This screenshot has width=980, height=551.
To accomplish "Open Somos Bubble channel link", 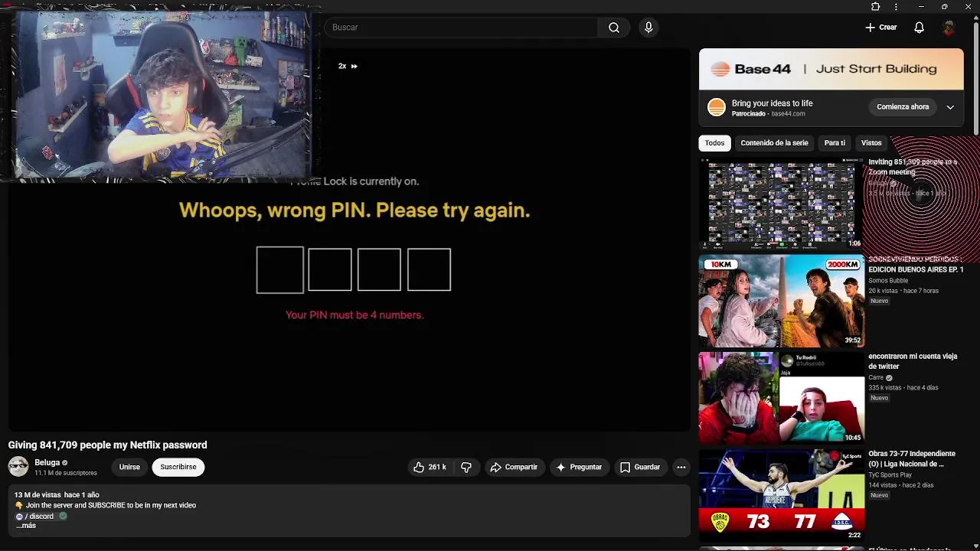I will pyautogui.click(x=888, y=281).
